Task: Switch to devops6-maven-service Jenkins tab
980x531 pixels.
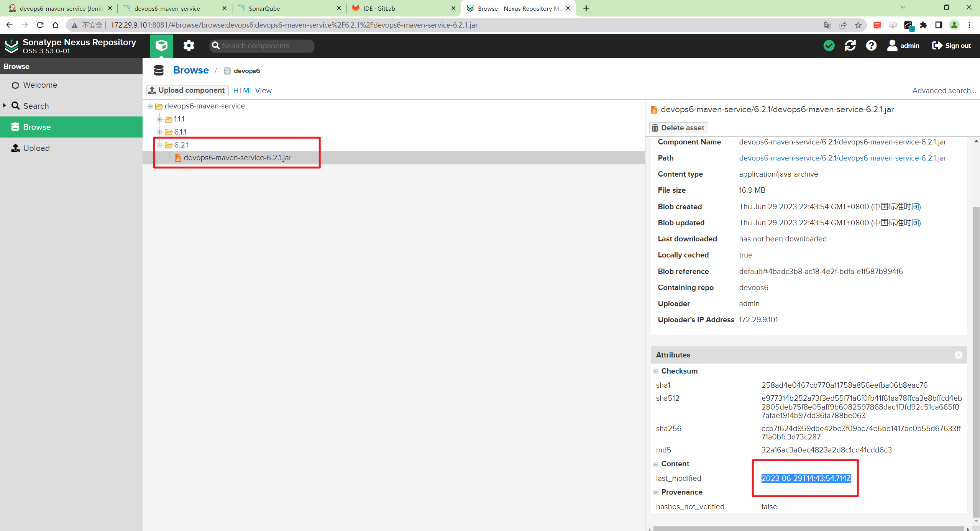Action: coord(60,8)
